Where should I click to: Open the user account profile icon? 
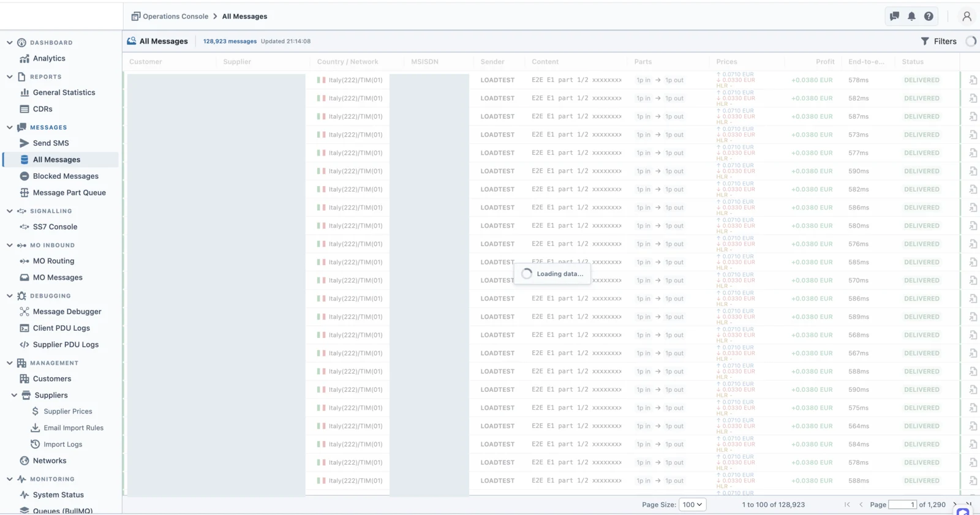click(967, 17)
